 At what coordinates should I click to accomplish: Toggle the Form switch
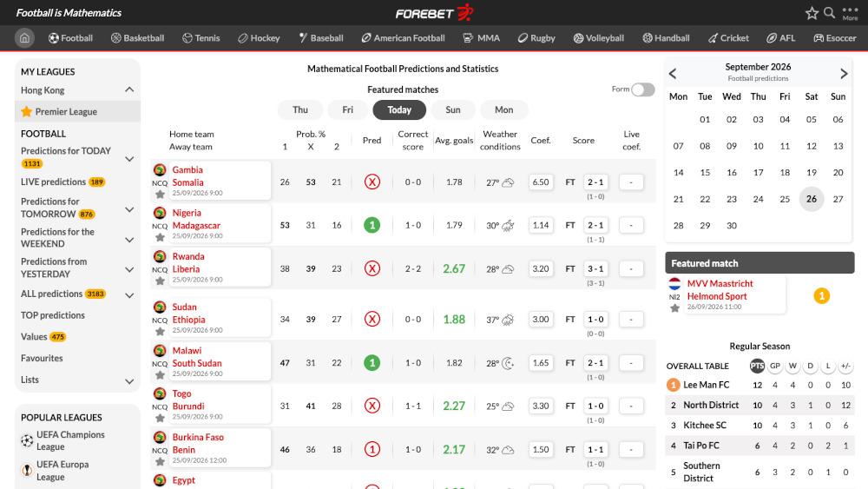642,89
